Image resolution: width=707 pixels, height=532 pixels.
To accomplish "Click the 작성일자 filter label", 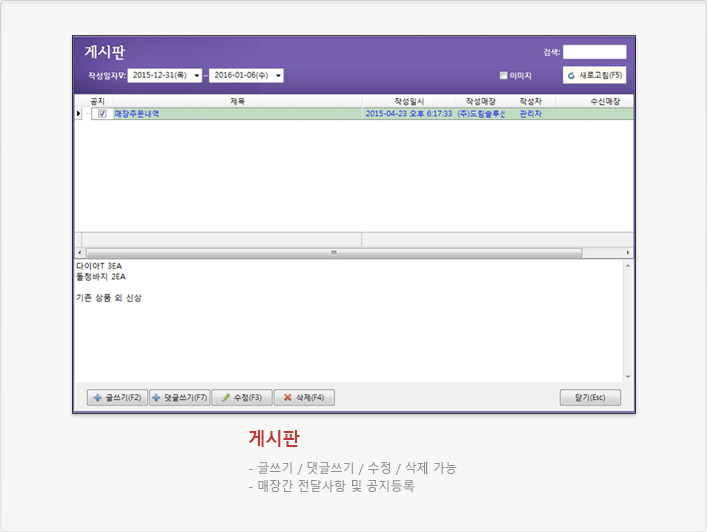I will click(106, 76).
